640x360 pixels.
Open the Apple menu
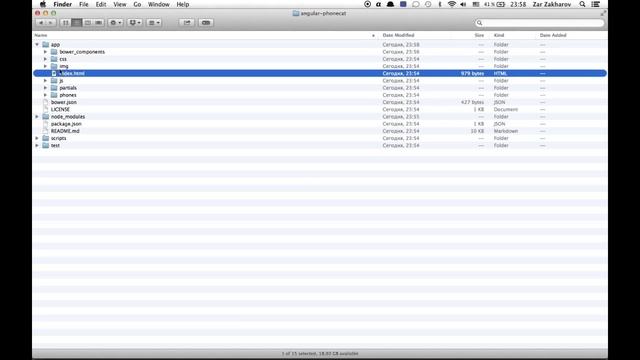click(42, 4)
